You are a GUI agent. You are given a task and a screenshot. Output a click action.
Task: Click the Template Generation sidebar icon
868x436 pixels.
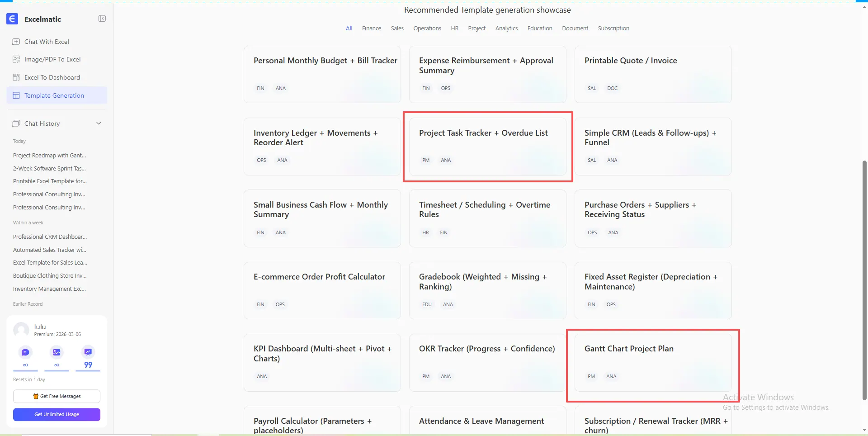click(16, 95)
